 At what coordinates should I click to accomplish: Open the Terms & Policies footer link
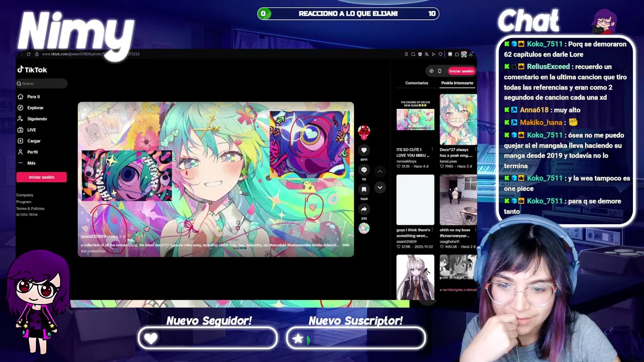click(30, 208)
